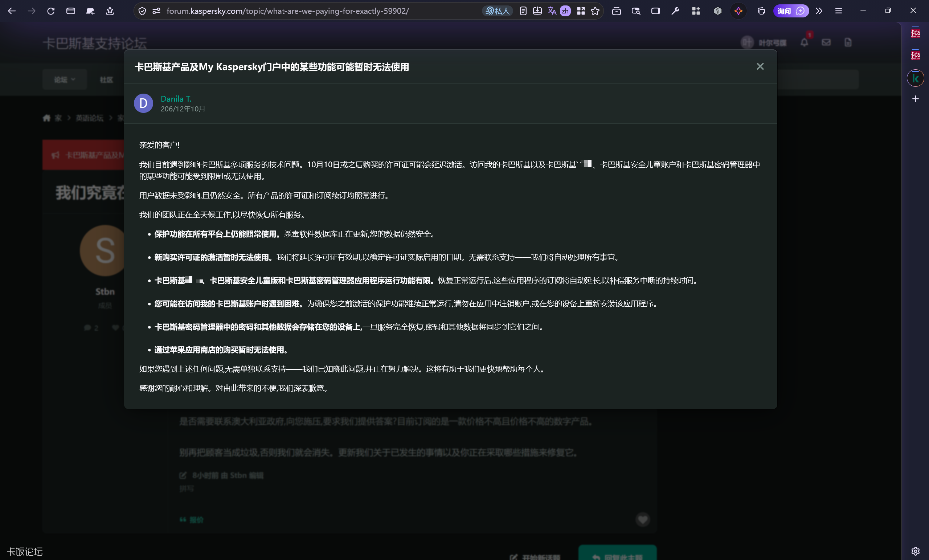Add a new sidebar panel with plus
The image size is (929, 560).
click(x=916, y=99)
